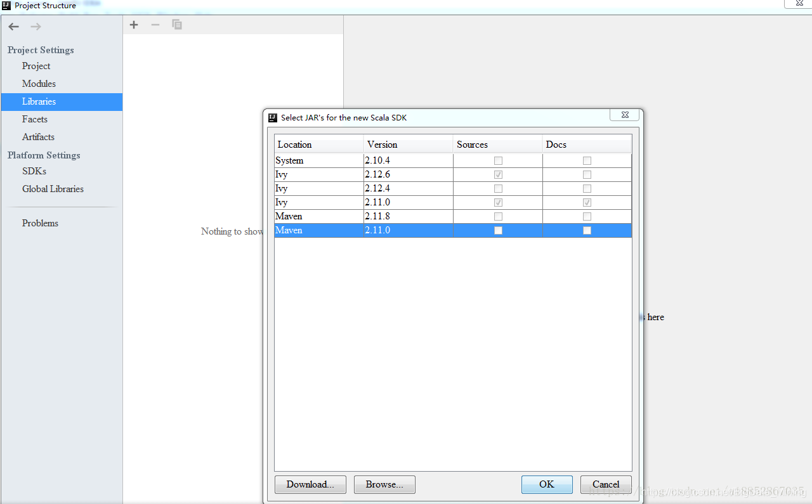Click the forward arrow in Project Structure
This screenshot has height=504, width=812.
(36, 27)
